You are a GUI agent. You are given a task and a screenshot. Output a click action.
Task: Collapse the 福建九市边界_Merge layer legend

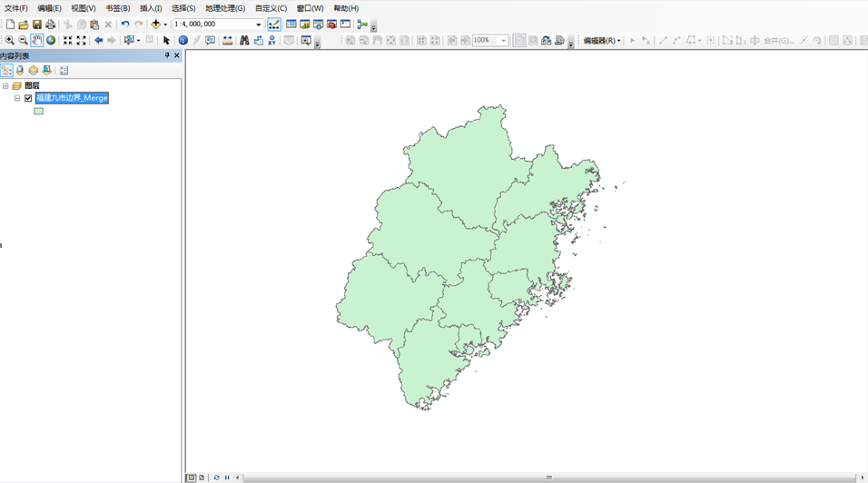(17, 98)
